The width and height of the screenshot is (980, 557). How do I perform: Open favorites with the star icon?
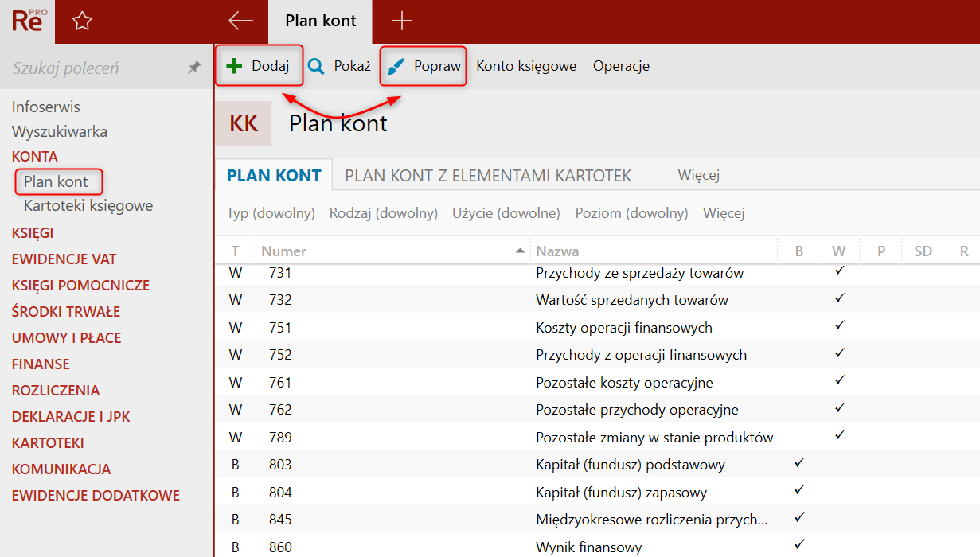coord(82,21)
